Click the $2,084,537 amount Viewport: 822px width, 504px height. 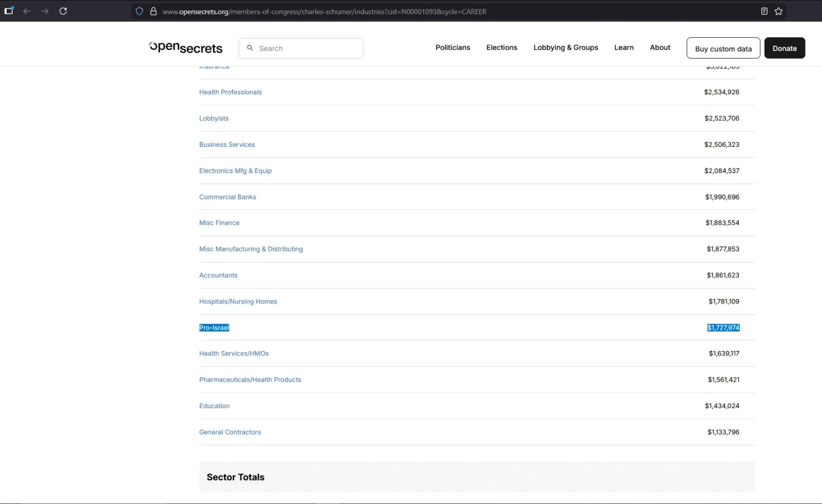(722, 171)
